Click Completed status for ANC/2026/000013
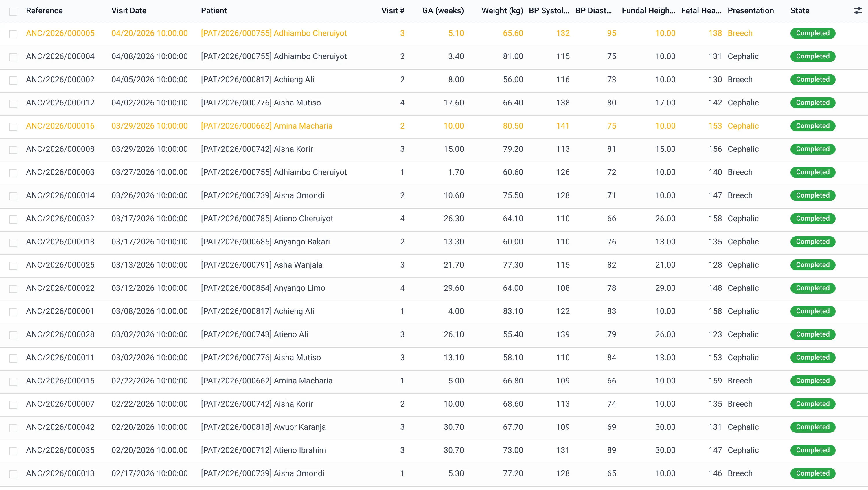 pyautogui.click(x=812, y=473)
